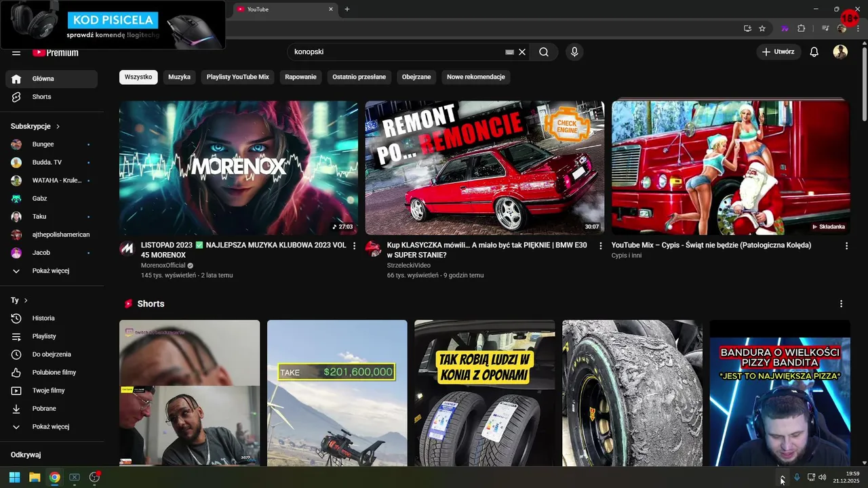Show hidden system tray icons
The width and height of the screenshot is (868, 488).
tap(783, 477)
